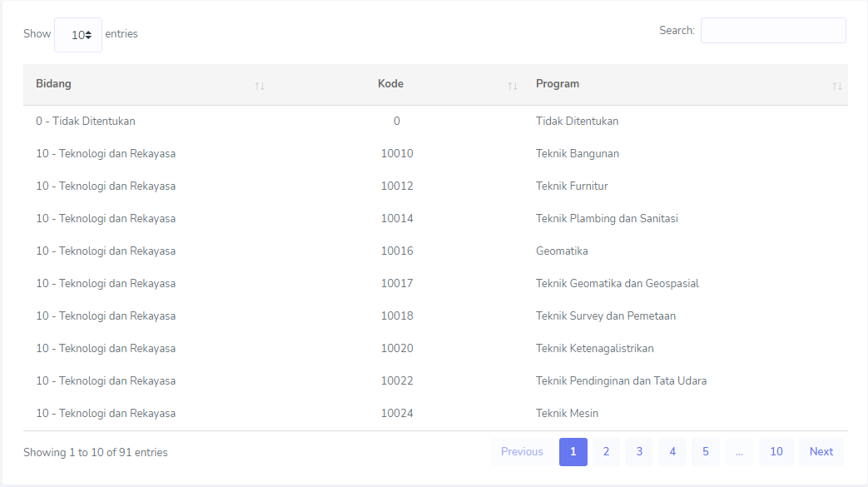Click the Previous pagination button
The image size is (868, 487).
(x=521, y=451)
